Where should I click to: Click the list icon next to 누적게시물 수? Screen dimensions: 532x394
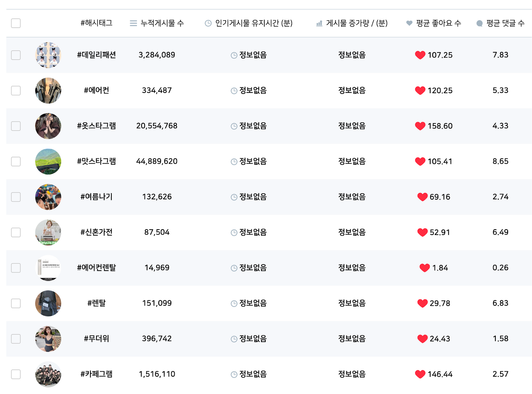point(133,23)
